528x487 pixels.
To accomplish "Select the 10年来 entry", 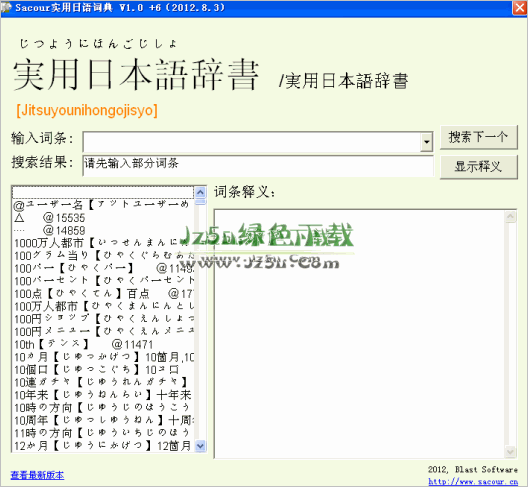I will tap(103, 395).
